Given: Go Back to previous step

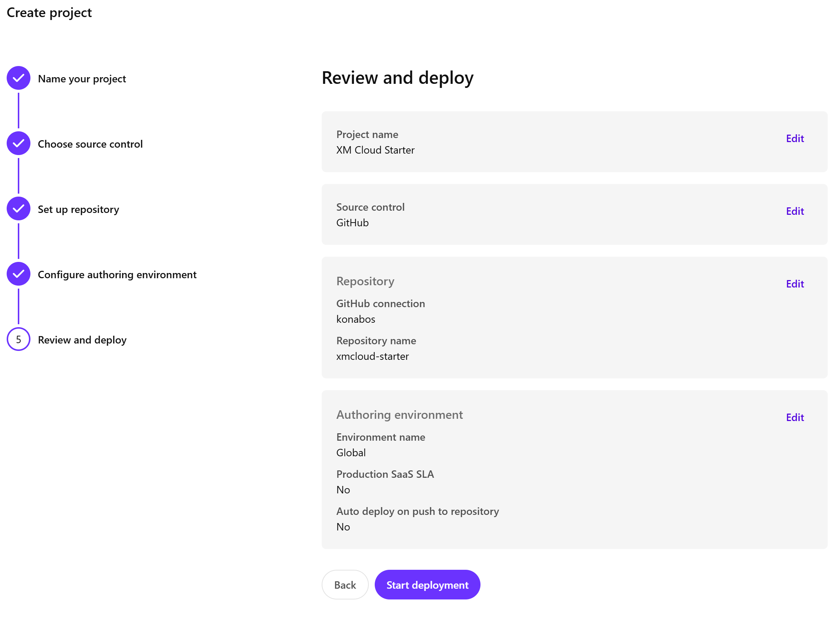Looking at the screenshot, I should click(x=345, y=585).
